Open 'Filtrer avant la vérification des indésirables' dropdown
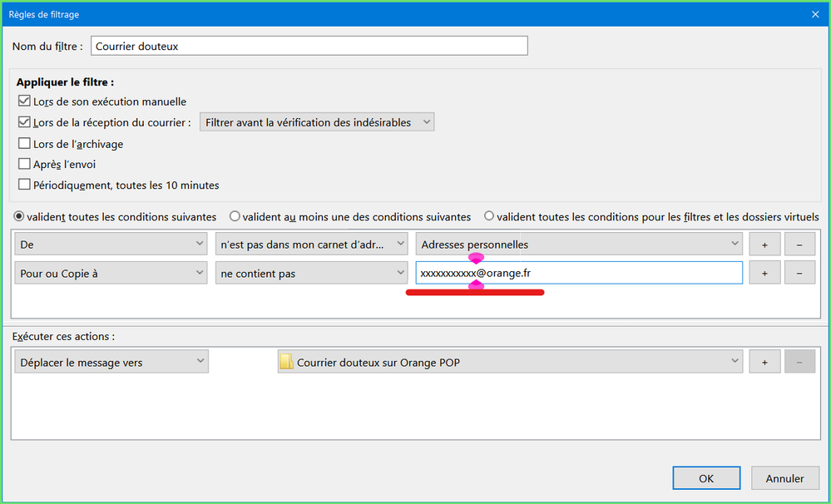831x504 pixels. (317, 122)
